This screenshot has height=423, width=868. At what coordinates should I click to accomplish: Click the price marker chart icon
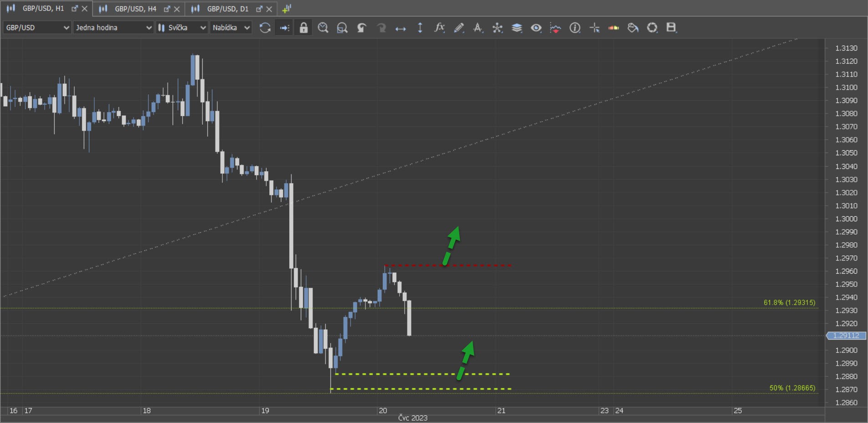pos(555,28)
